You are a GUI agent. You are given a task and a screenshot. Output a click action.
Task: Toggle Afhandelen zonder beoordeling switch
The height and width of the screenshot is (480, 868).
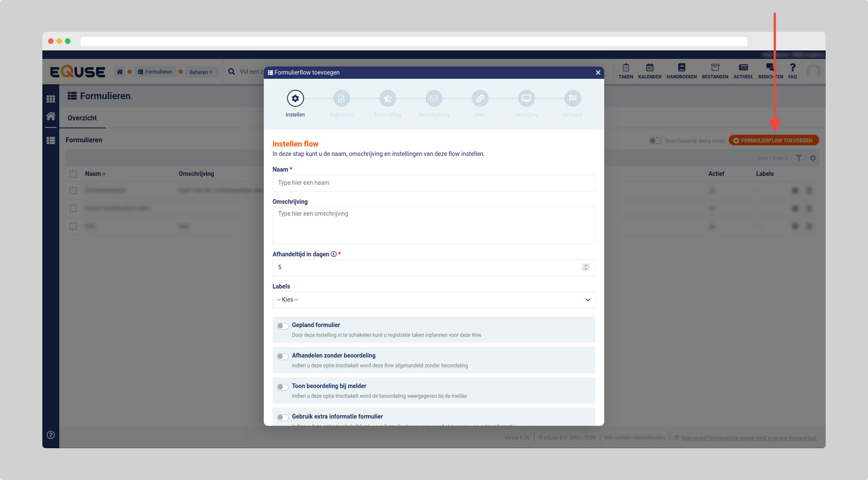[x=283, y=356]
